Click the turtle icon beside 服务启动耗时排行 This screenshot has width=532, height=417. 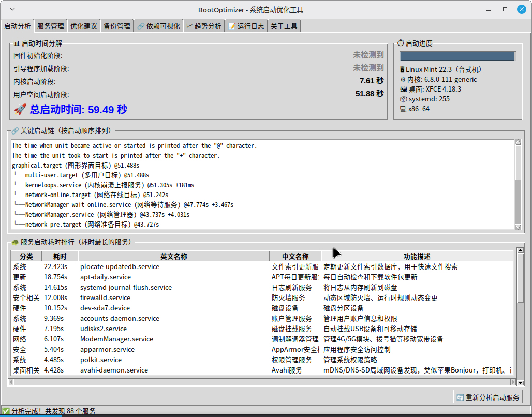15,242
